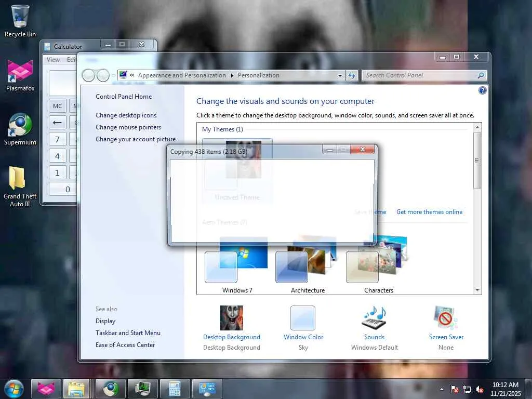
Task: Open the network tray icon
Action: pyautogui.click(x=467, y=389)
